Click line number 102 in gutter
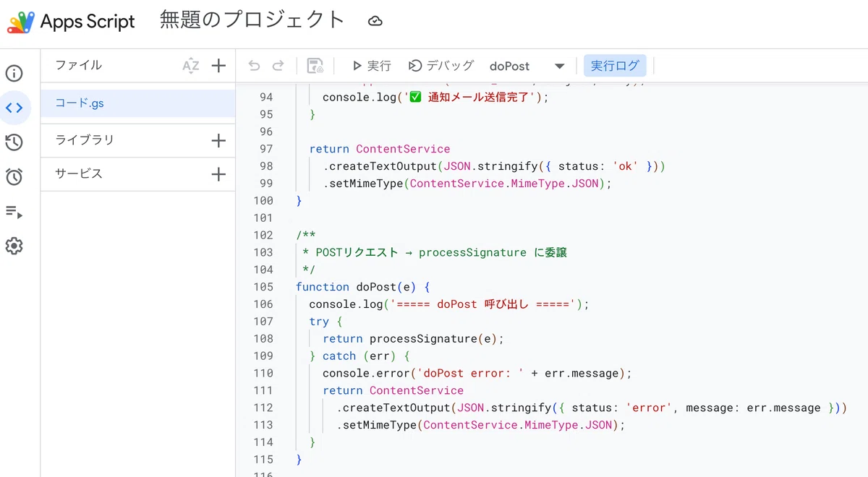Screen dimensions: 868x477 (263, 235)
